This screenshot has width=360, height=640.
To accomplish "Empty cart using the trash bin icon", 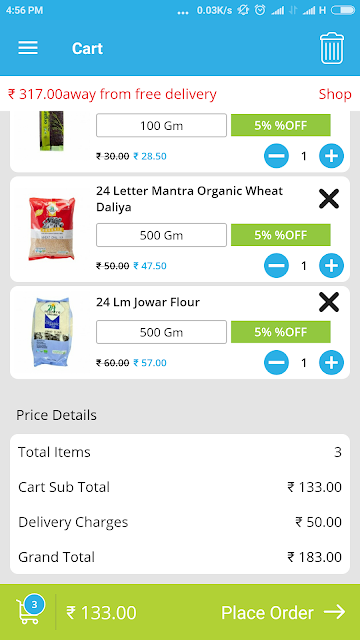I will pyautogui.click(x=331, y=48).
